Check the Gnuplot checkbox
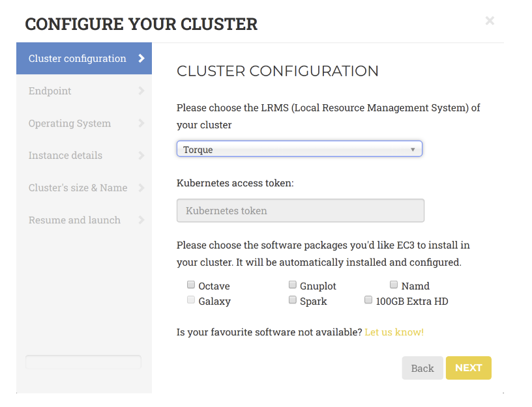Screen dimensions: 532x407 292,284
